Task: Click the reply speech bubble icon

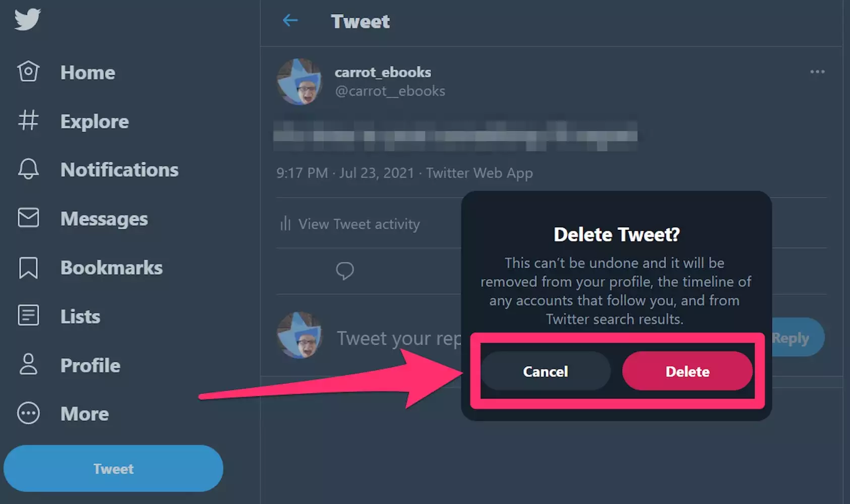Action: [x=345, y=271]
